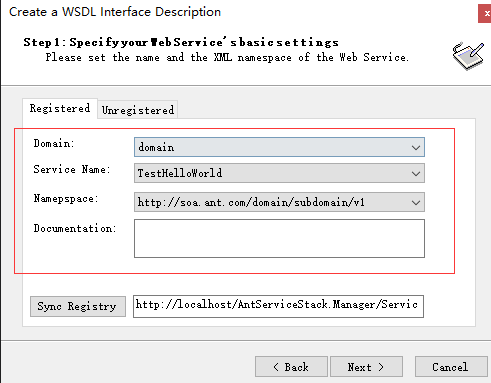
Task: Click the Documentation label
Action: (75, 228)
